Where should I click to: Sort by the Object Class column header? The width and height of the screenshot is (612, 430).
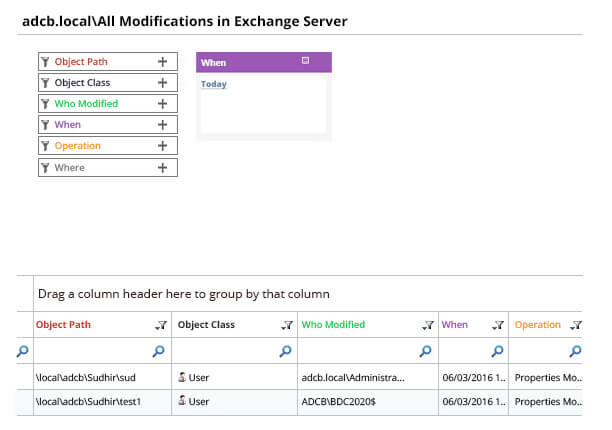pyautogui.click(x=206, y=325)
